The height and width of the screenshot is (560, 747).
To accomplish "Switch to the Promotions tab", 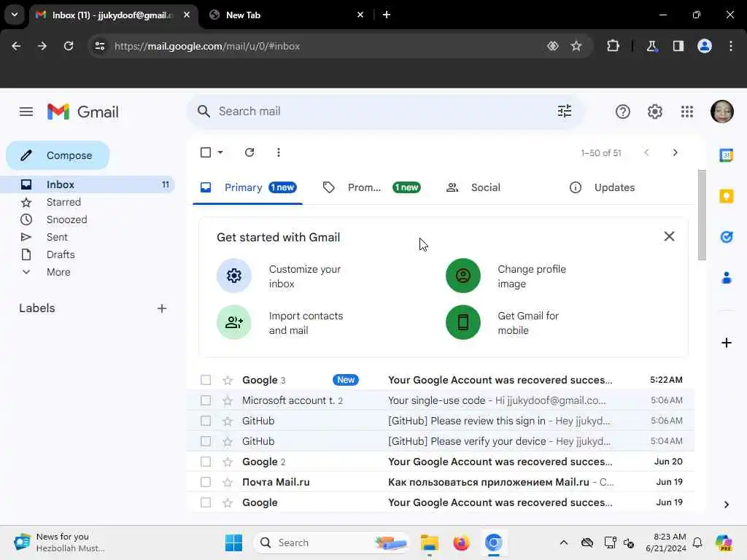I will click(371, 187).
